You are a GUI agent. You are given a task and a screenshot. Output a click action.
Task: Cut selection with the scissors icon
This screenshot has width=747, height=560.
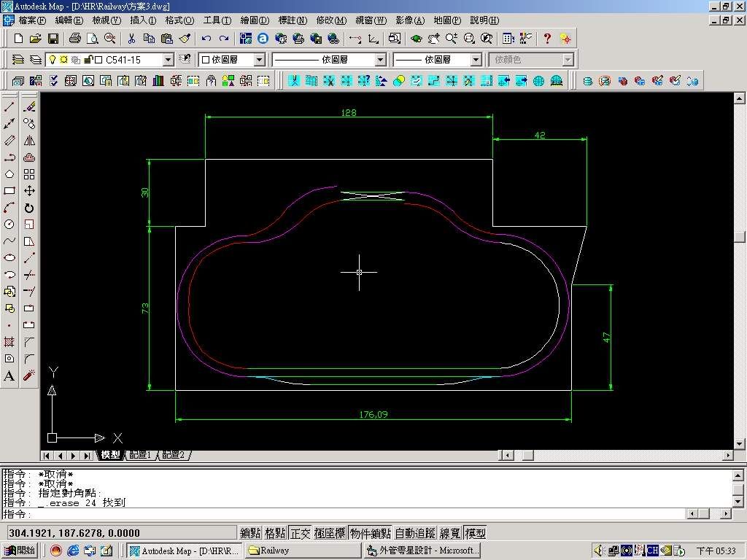point(131,39)
